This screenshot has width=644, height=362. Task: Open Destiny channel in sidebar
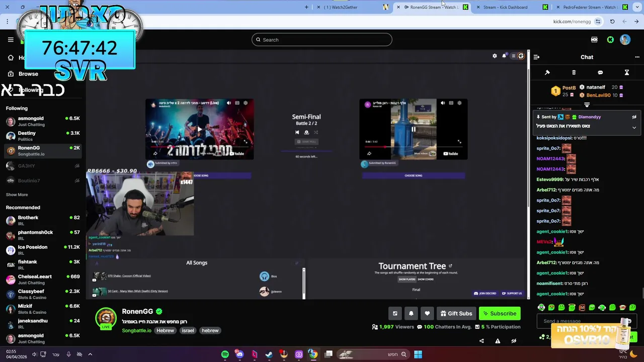click(x=43, y=136)
